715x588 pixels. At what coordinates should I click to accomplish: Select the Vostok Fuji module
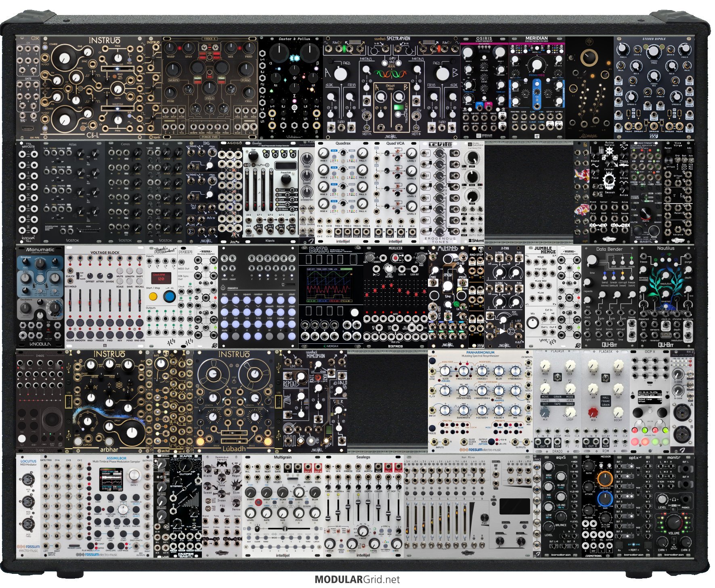[x=166, y=192]
